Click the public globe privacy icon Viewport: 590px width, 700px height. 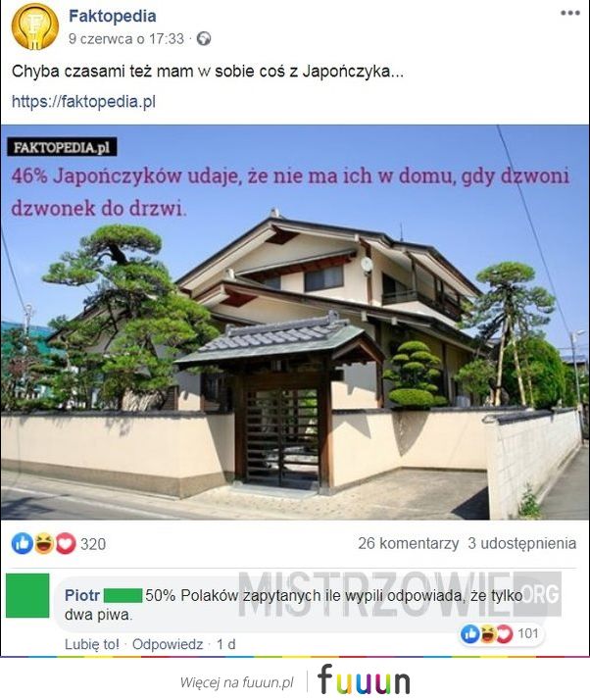[204, 39]
